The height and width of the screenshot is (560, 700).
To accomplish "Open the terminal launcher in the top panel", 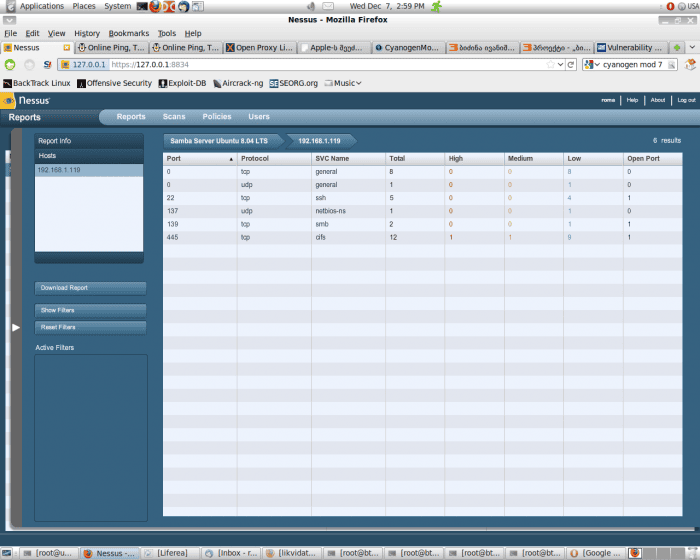I will click(142, 6).
